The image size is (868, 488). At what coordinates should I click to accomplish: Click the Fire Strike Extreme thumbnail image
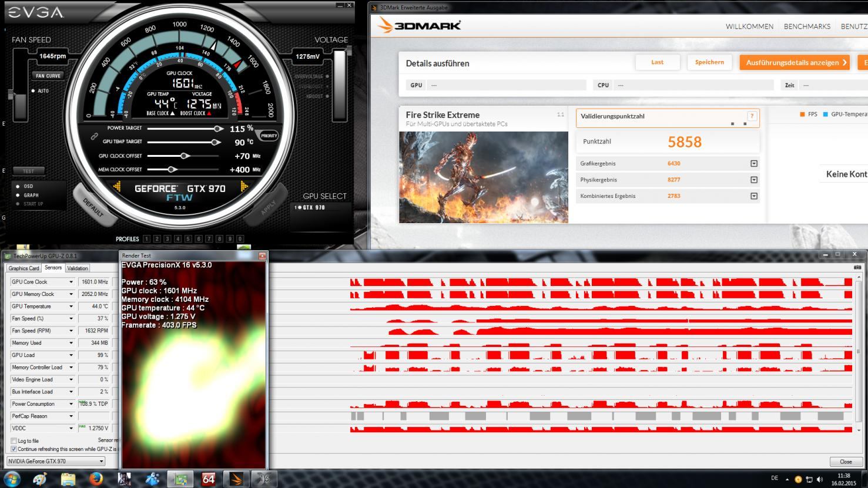484,177
